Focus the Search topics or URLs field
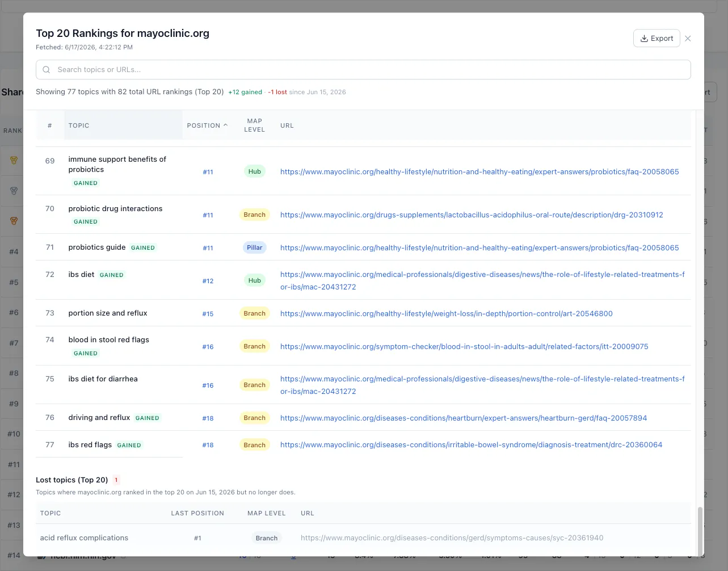728x571 pixels. [363, 70]
